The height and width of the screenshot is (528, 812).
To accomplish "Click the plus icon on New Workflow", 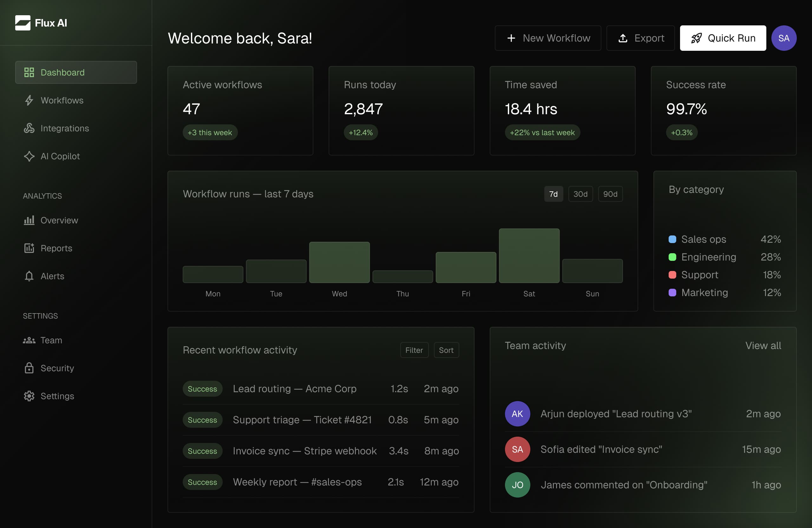I will tap(511, 38).
